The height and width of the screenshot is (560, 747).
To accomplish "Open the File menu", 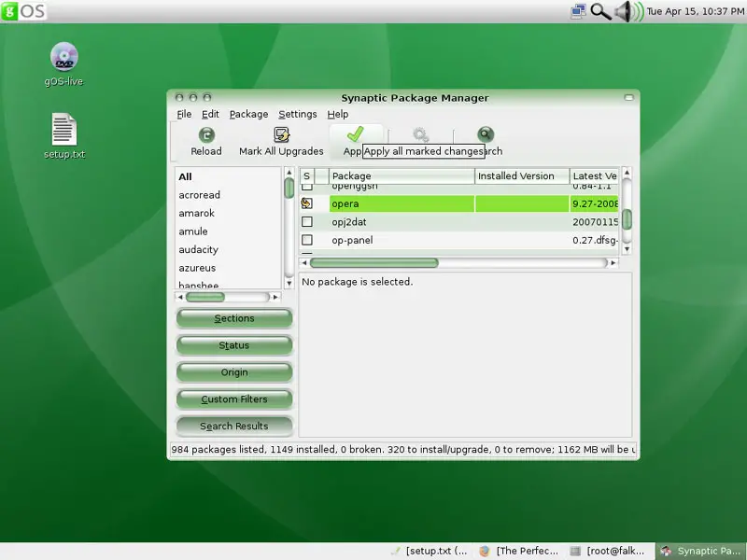I will pyautogui.click(x=184, y=114).
